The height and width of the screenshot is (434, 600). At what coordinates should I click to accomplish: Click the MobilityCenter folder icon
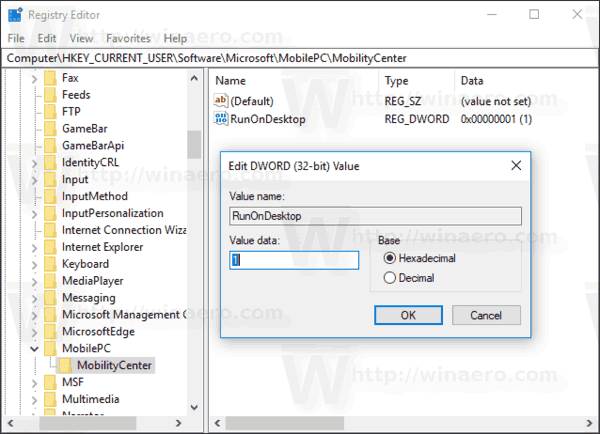coord(65,365)
